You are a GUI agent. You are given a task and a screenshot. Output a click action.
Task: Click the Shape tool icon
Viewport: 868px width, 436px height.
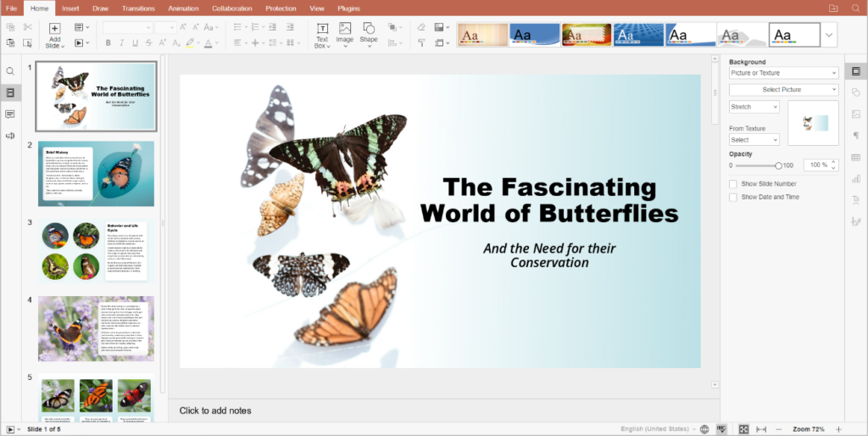coord(369,30)
